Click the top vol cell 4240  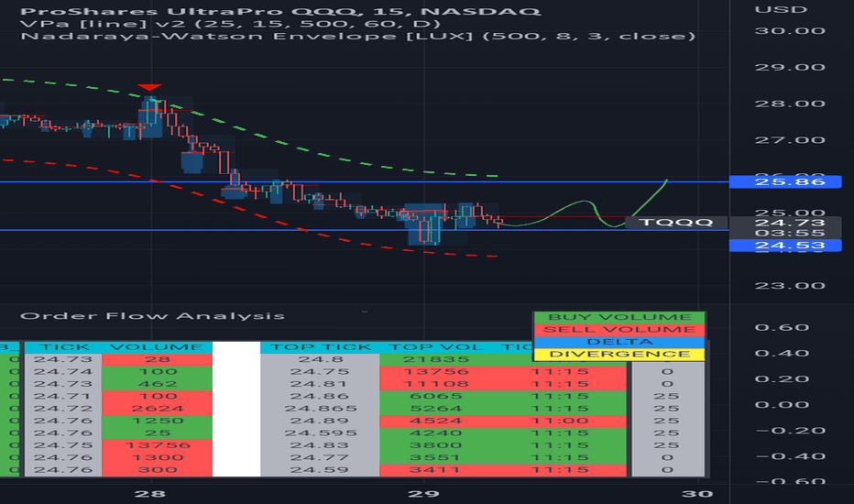pos(436,433)
